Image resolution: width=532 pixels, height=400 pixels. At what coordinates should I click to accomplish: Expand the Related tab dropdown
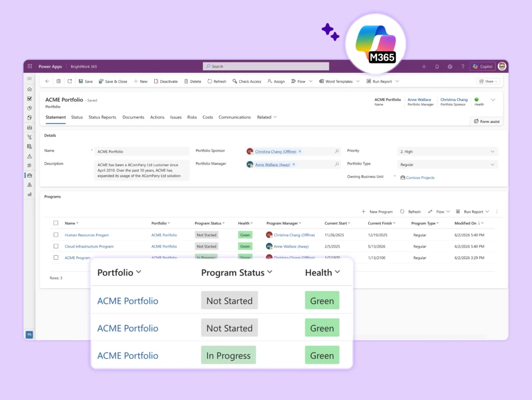[267, 117]
